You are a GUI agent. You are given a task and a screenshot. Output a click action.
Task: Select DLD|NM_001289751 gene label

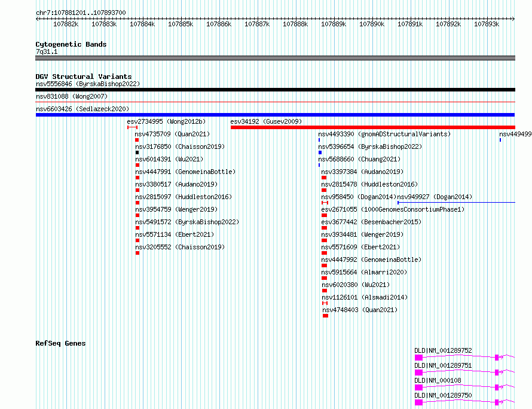(443, 365)
